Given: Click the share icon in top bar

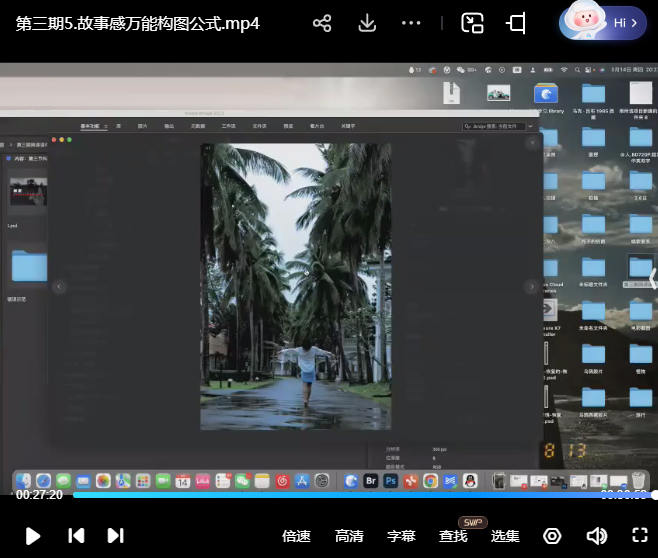Looking at the screenshot, I should click(x=322, y=23).
